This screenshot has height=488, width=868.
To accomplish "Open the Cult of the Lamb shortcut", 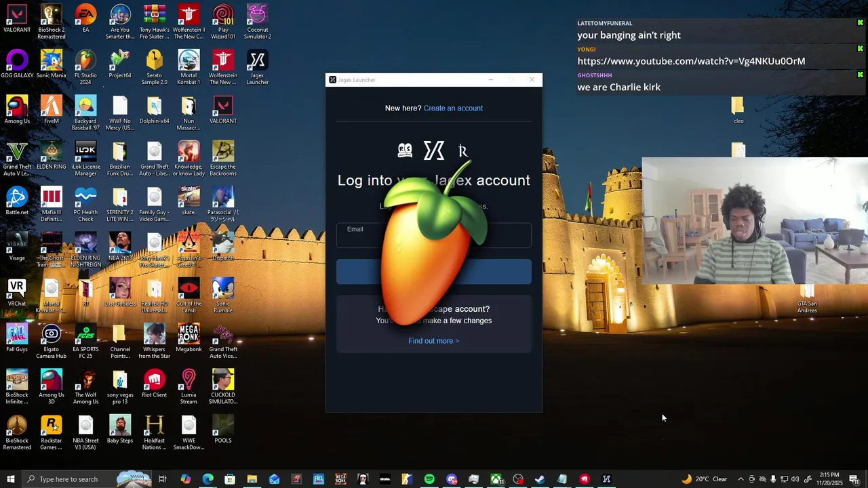I will [x=189, y=296].
